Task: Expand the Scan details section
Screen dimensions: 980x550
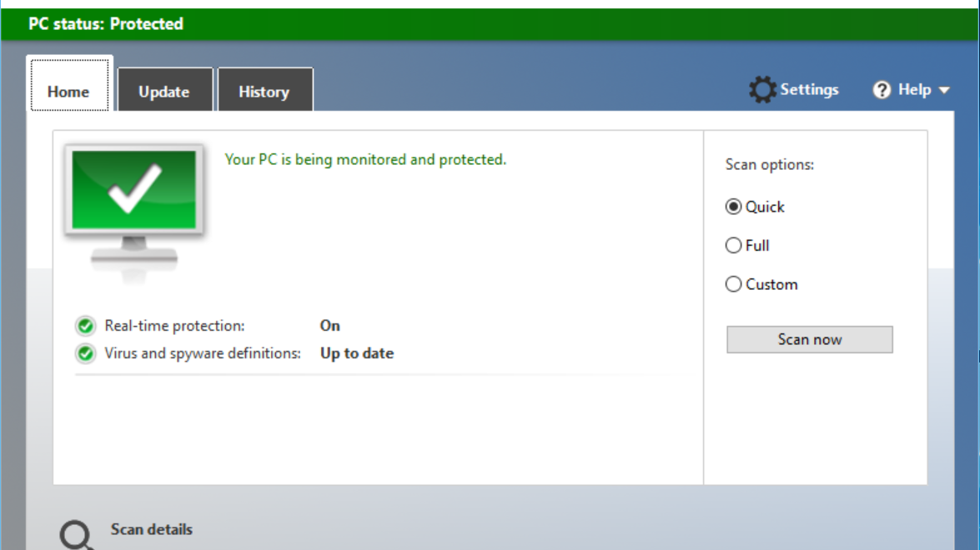Action: tap(150, 530)
